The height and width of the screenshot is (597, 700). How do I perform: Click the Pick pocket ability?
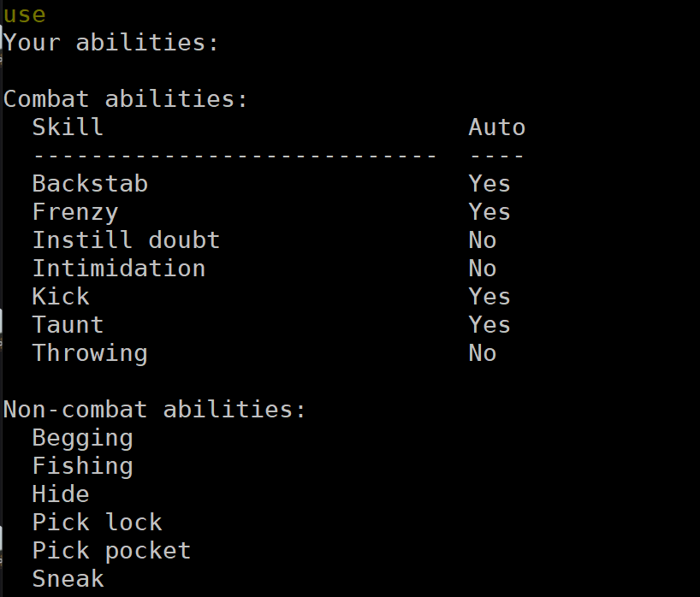click(x=111, y=551)
